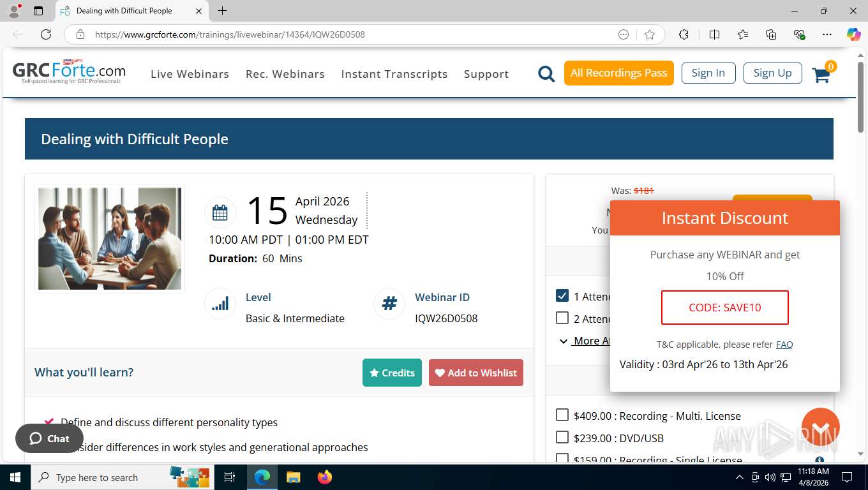Open File Explorer from taskbar
The width and height of the screenshot is (868, 490).
tap(293, 477)
